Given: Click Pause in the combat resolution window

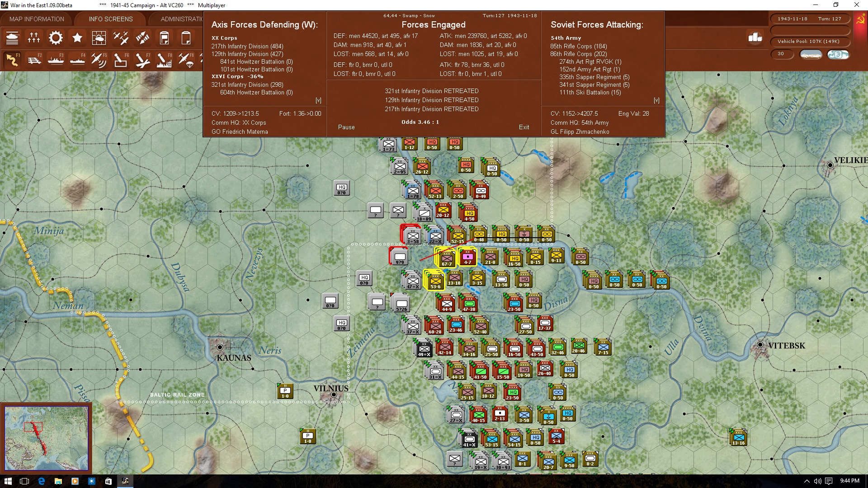Looking at the screenshot, I should click(x=346, y=127).
